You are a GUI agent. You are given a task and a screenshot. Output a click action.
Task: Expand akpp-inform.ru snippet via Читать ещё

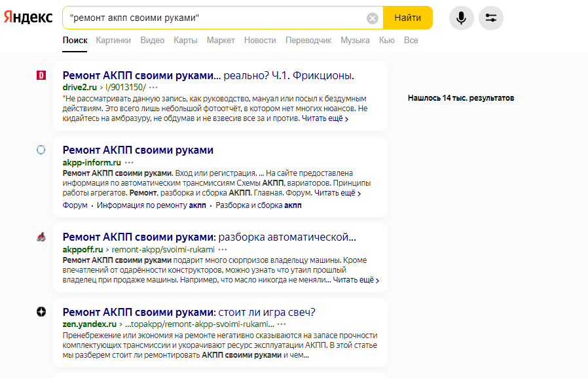tap(337, 193)
